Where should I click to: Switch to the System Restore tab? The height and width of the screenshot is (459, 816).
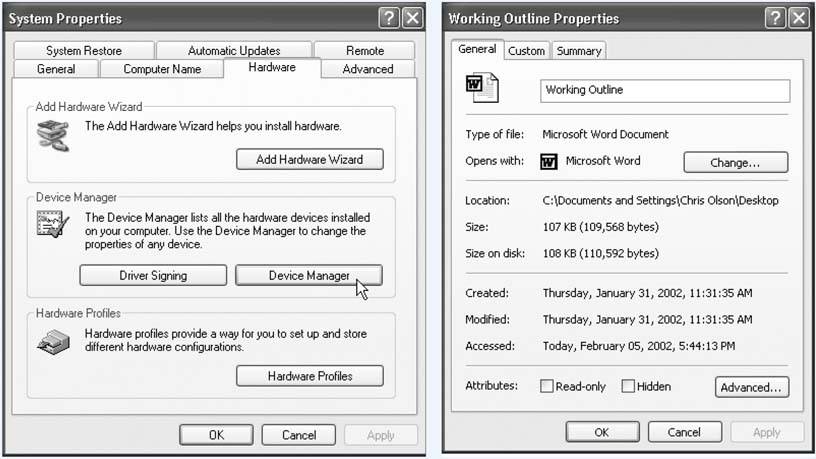pyautogui.click(x=84, y=50)
